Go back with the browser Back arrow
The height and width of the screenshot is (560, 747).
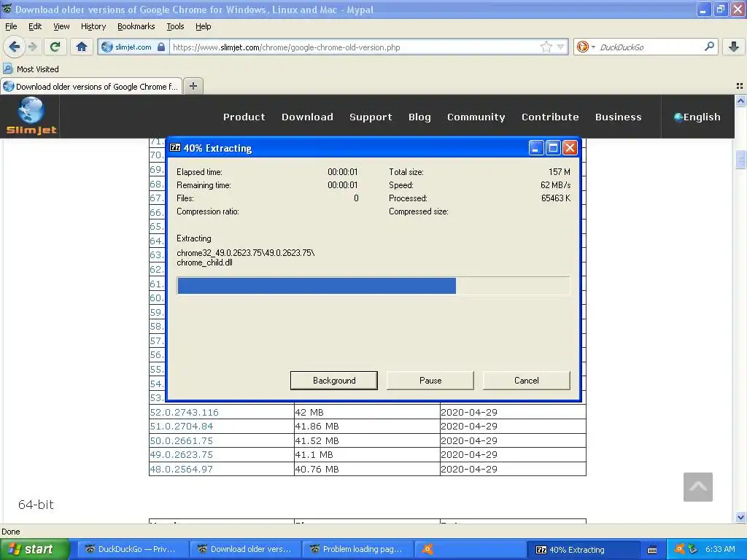[15, 47]
